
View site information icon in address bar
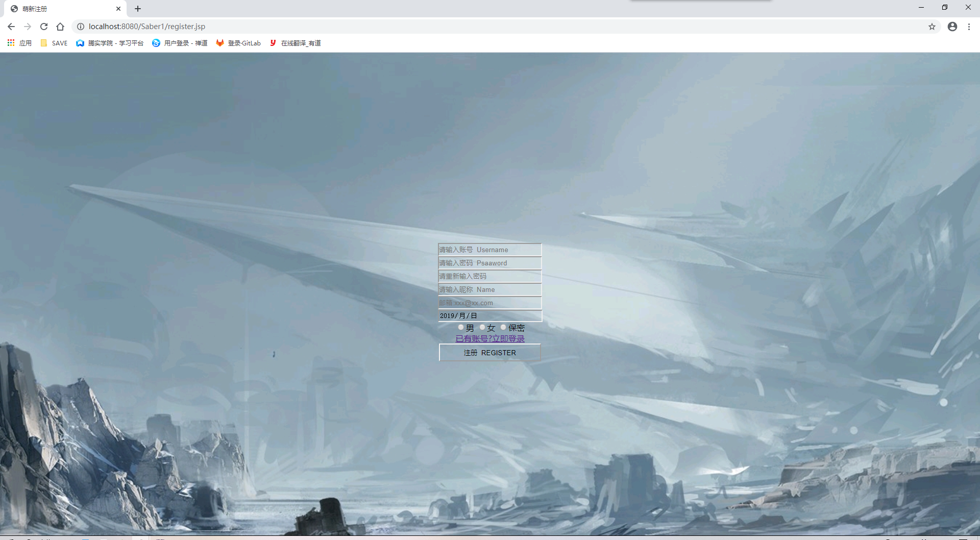point(81,27)
